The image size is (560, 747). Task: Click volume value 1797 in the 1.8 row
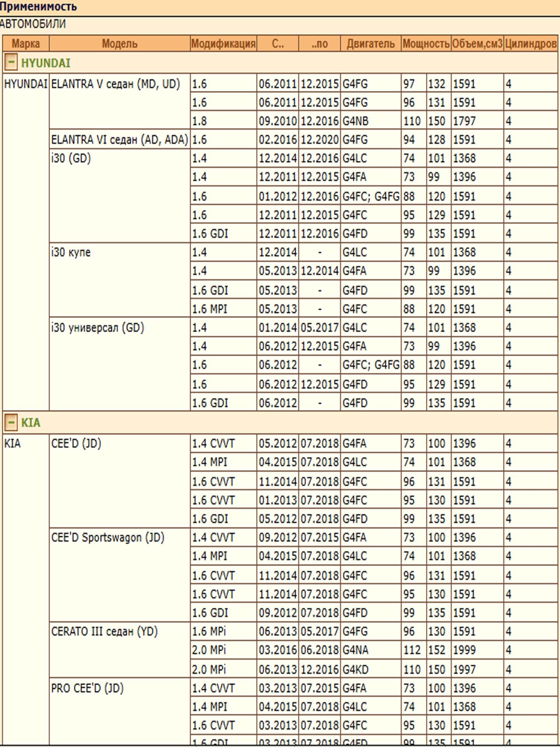pos(464,121)
